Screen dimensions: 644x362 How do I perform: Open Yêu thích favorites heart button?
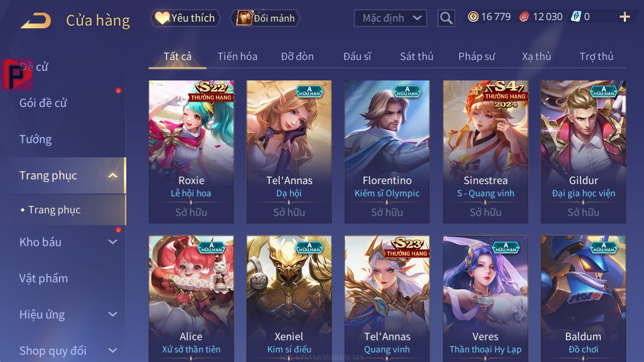[186, 18]
